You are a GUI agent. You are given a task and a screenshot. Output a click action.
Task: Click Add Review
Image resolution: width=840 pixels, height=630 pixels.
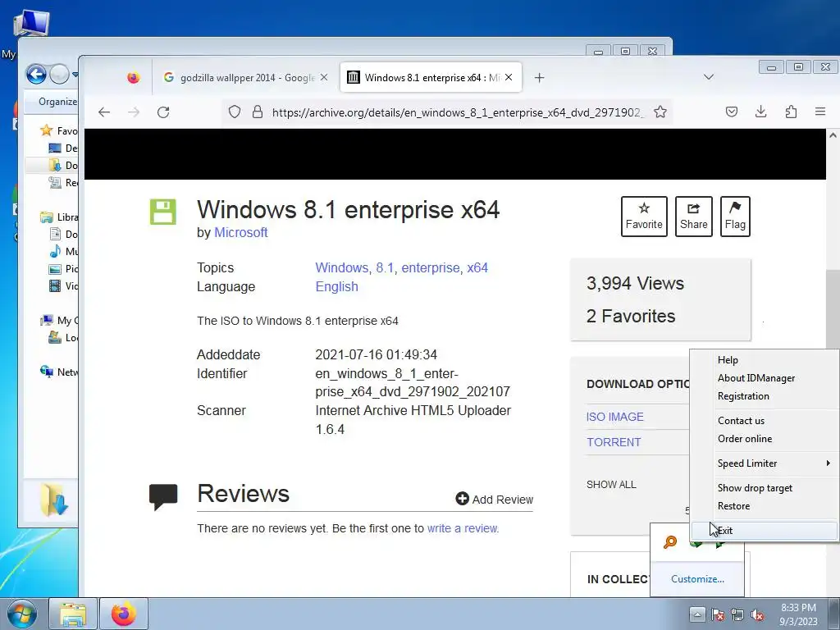(495, 500)
